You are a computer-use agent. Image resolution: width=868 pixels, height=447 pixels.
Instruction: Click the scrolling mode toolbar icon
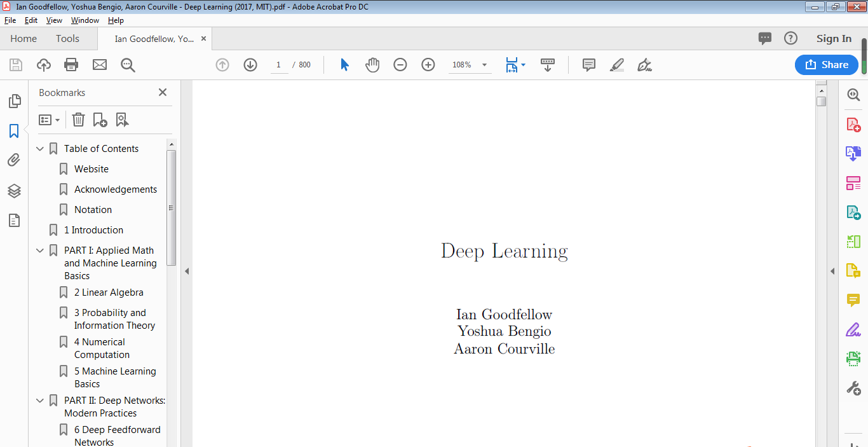548,65
